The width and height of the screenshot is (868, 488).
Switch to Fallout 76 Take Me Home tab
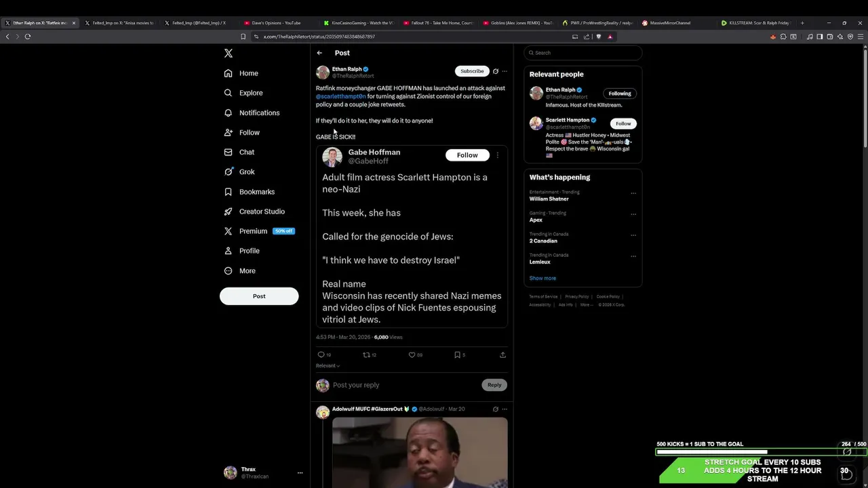[438, 23]
